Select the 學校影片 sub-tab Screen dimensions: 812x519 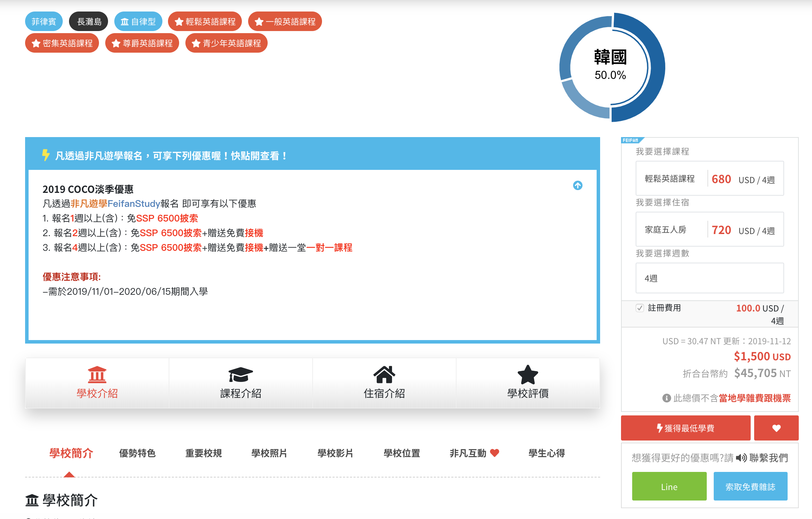[x=336, y=453]
